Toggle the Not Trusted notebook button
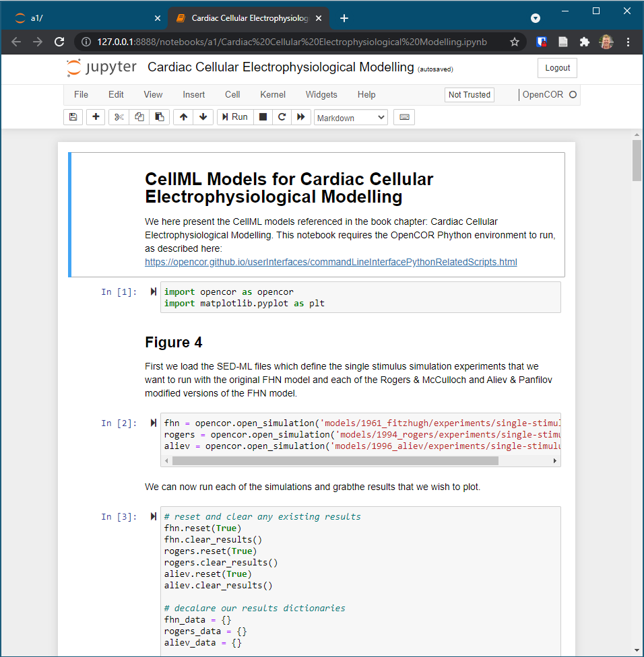The width and height of the screenshot is (644, 657). pyautogui.click(x=470, y=95)
